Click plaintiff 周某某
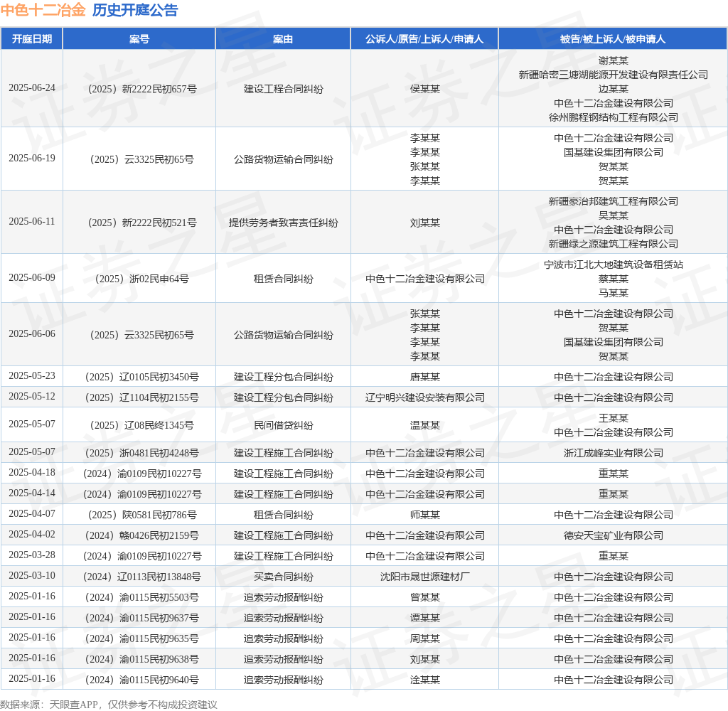The width and height of the screenshot is (728, 711). 425,639
